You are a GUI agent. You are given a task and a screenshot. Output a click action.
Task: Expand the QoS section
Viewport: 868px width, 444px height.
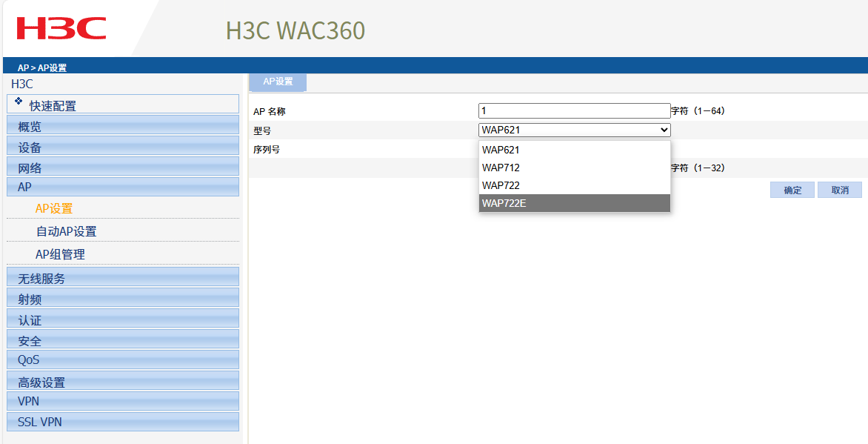click(x=123, y=359)
